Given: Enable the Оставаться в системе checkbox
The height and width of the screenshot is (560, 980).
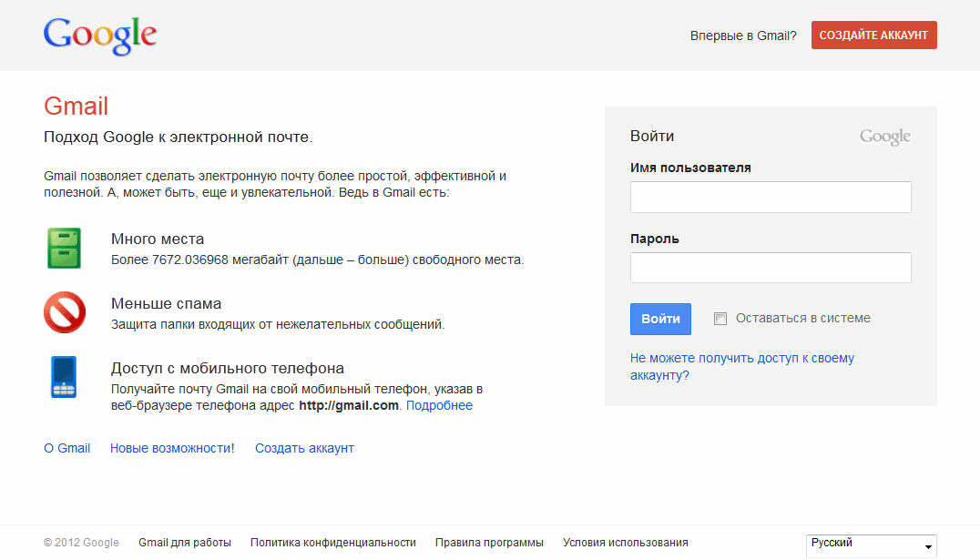Looking at the screenshot, I should [x=720, y=319].
